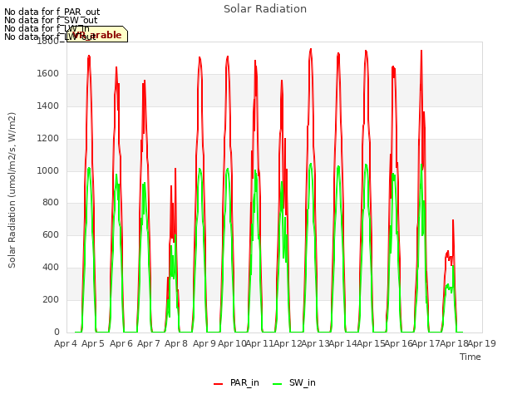Click the 0 y-axis tick label

(x=57, y=332)
